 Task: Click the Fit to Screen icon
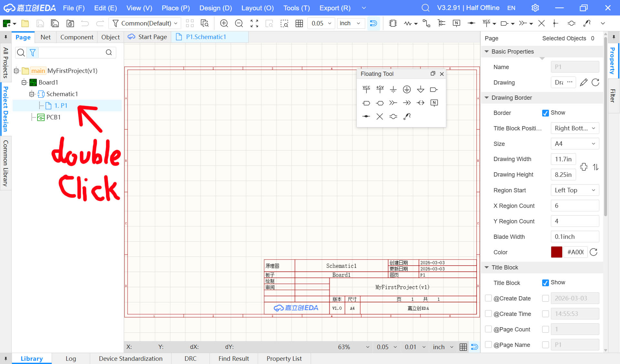254,23
